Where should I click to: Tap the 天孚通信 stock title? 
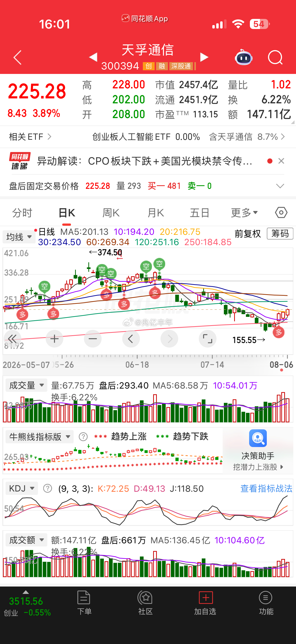147,50
